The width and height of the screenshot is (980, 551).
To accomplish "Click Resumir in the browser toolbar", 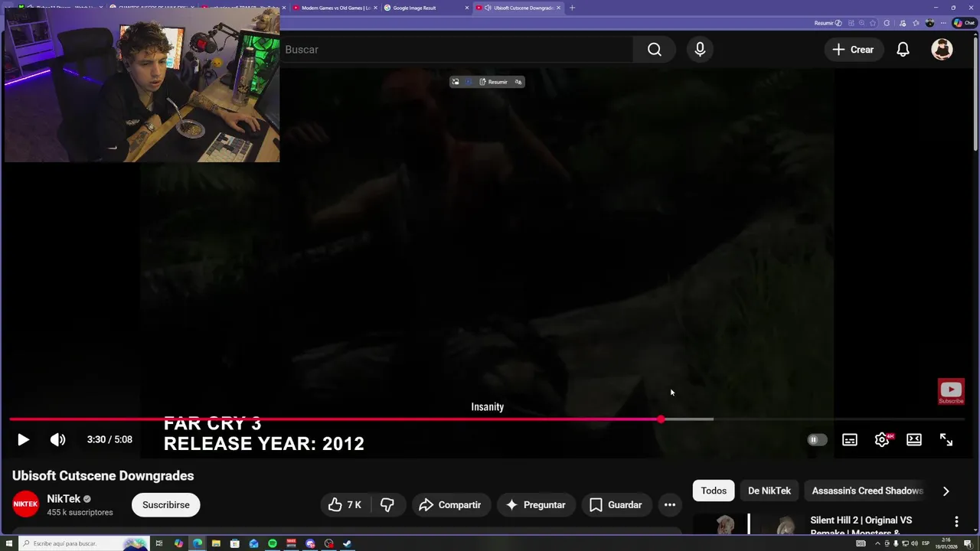I will [x=828, y=23].
